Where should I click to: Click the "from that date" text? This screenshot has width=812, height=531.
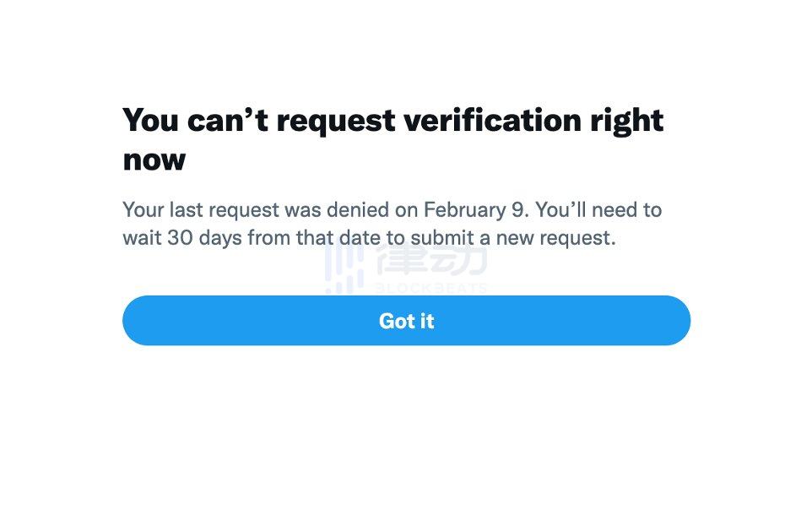pos(314,238)
